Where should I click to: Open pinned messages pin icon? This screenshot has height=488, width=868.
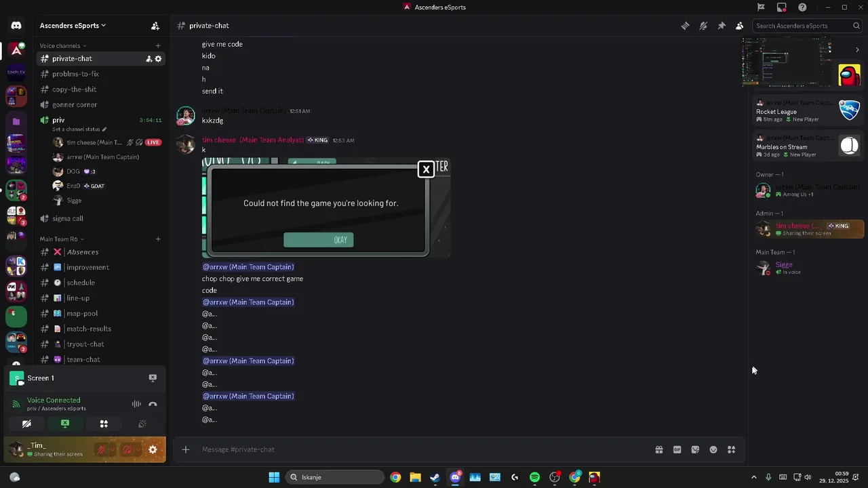point(722,26)
